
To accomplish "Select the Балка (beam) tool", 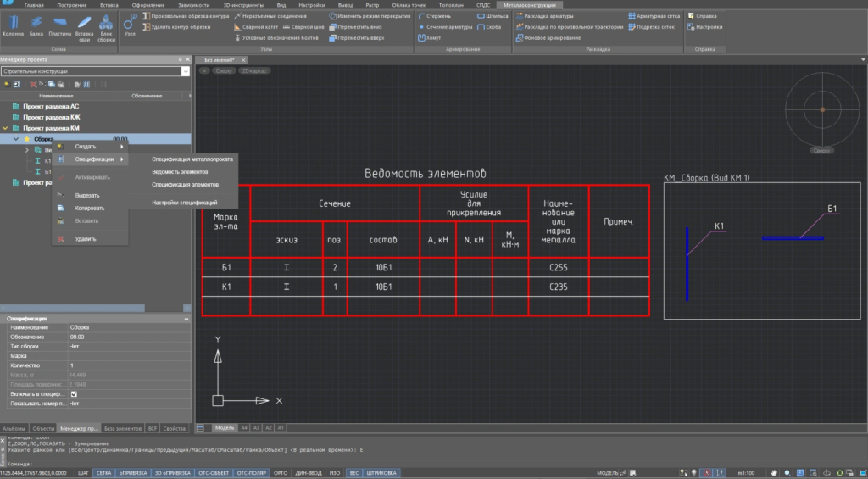I will point(36,25).
